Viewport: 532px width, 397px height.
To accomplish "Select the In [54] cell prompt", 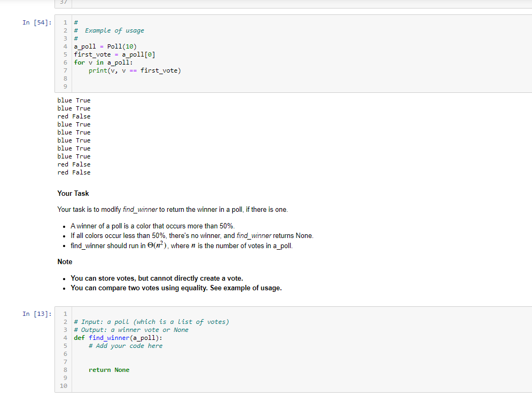I will click(x=37, y=22).
